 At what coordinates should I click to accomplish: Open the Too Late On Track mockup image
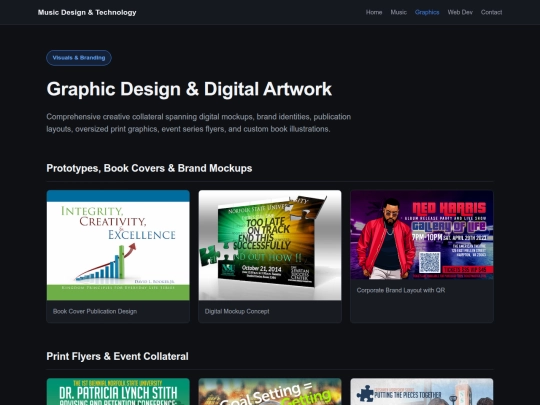270,245
